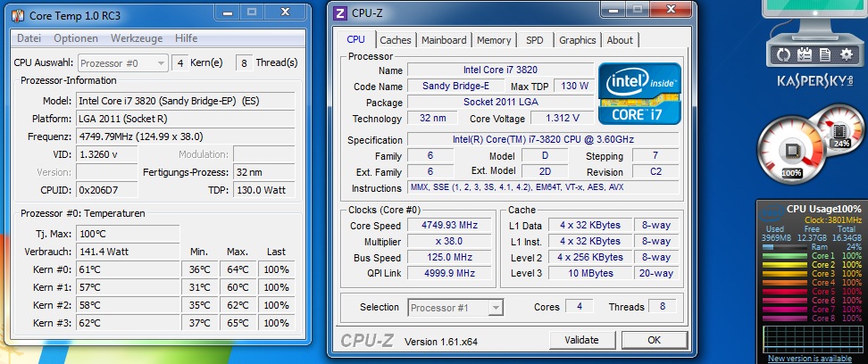Open the Datei menu in Core Temp
Screen dimensions: 868x364
pyautogui.click(x=29, y=38)
